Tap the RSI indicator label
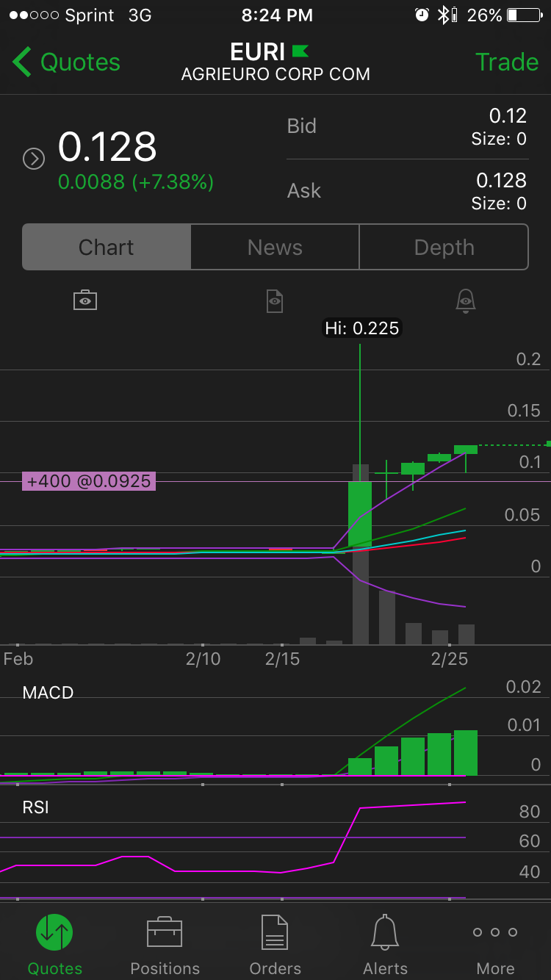 click(x=35, y=807)
